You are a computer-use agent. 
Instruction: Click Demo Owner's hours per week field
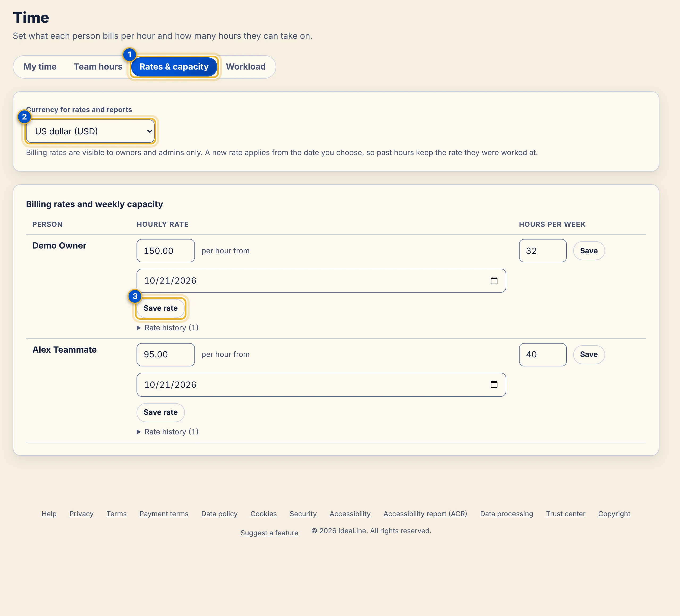pyautogui.click(x=543, y=250)
